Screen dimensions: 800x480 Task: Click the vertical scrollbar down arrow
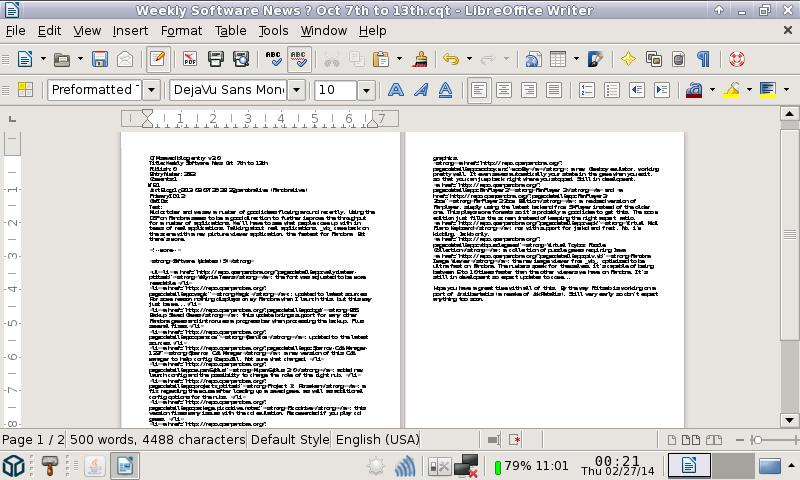[x=789, y=420]
